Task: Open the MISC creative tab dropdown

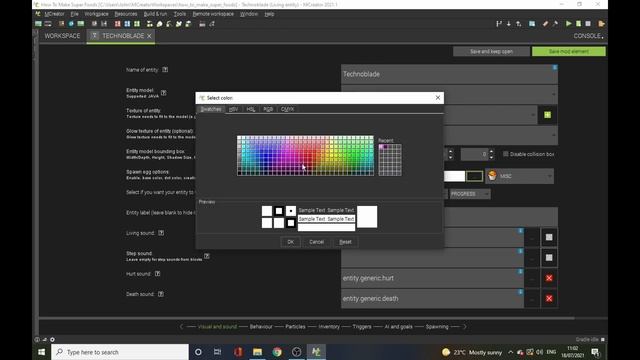Action: (x=520, y=176)
